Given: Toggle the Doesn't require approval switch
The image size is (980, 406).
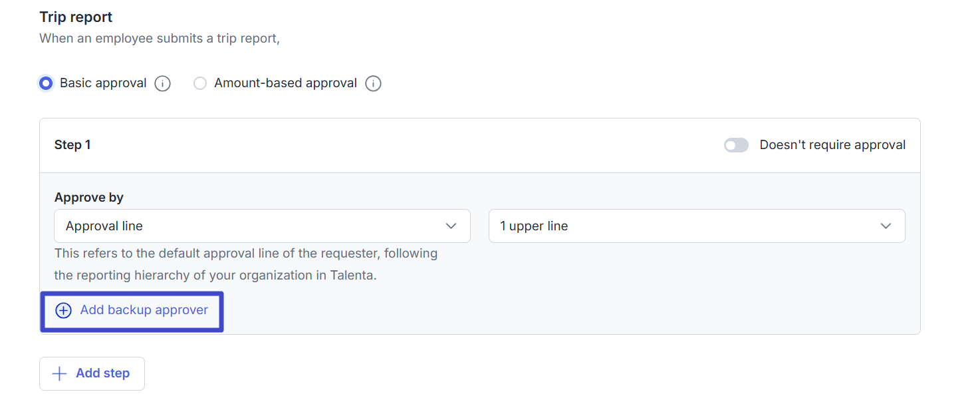Looking at the screenshot, I should click(x=736, y=145).
